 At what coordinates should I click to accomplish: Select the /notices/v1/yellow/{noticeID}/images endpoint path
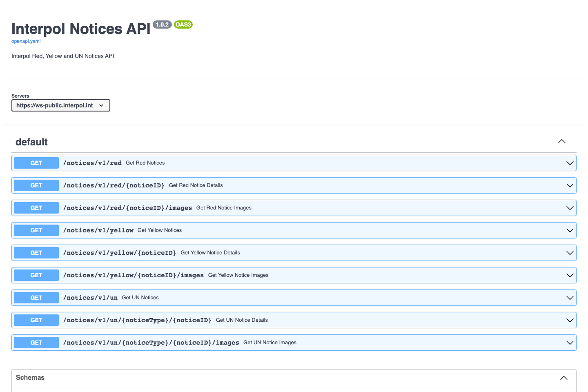134,275
